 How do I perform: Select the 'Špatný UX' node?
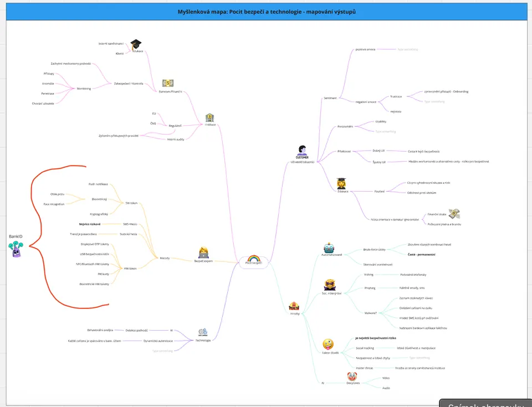pyautogui.click(x=379, y=162)
